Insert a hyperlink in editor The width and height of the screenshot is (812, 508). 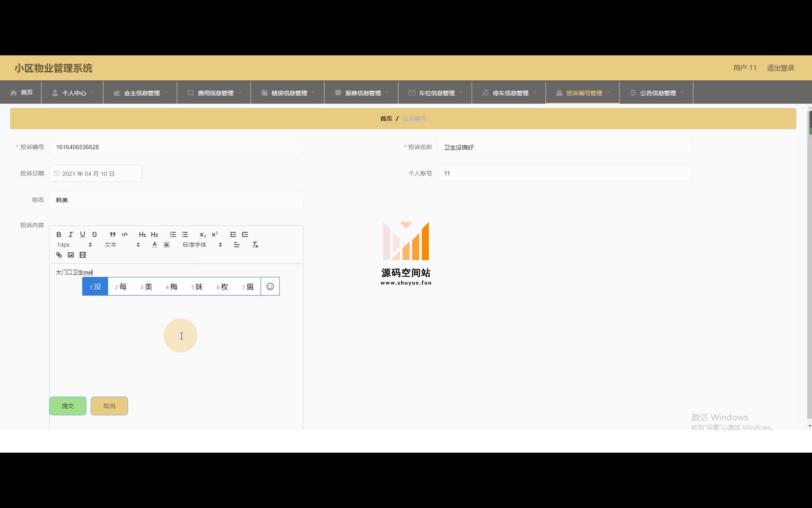(x=59, y=255)
